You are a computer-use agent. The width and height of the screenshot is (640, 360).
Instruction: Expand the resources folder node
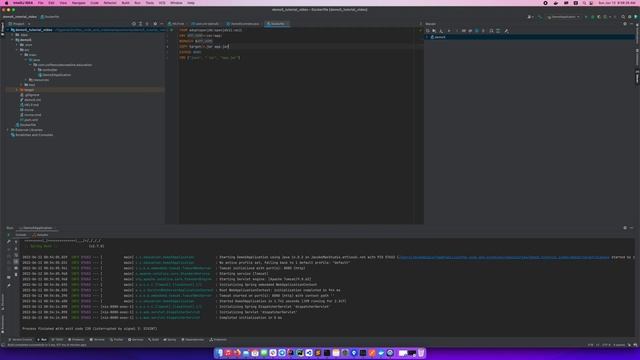[x=26, y=80]
